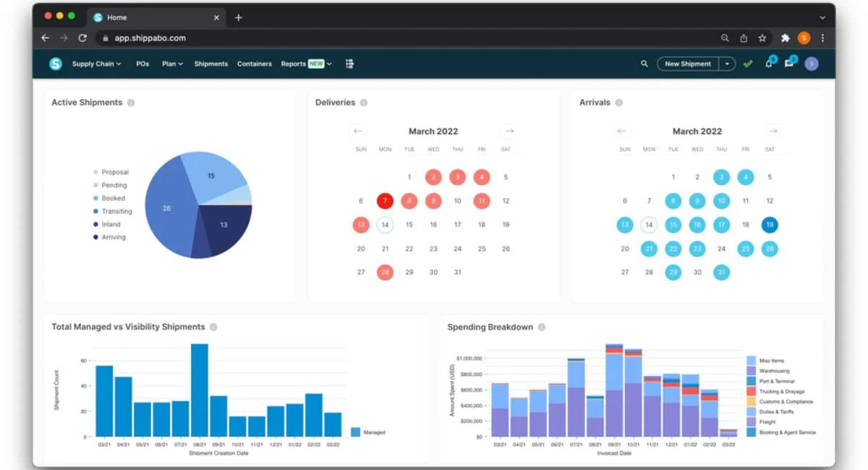Screen dimensions: 868x470
Task: Select March 7 in Deliveries calendar
Action: [386, 201]
